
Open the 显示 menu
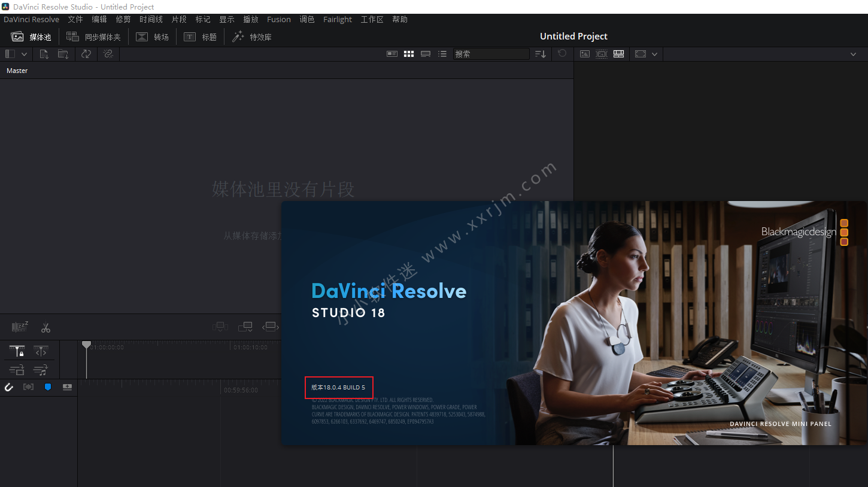tap(227, 20)
